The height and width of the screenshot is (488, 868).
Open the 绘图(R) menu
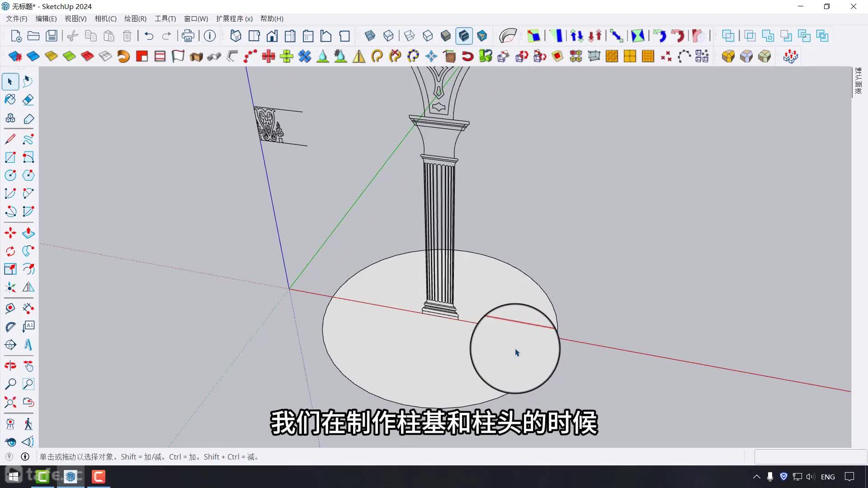(x=135, y=19)
